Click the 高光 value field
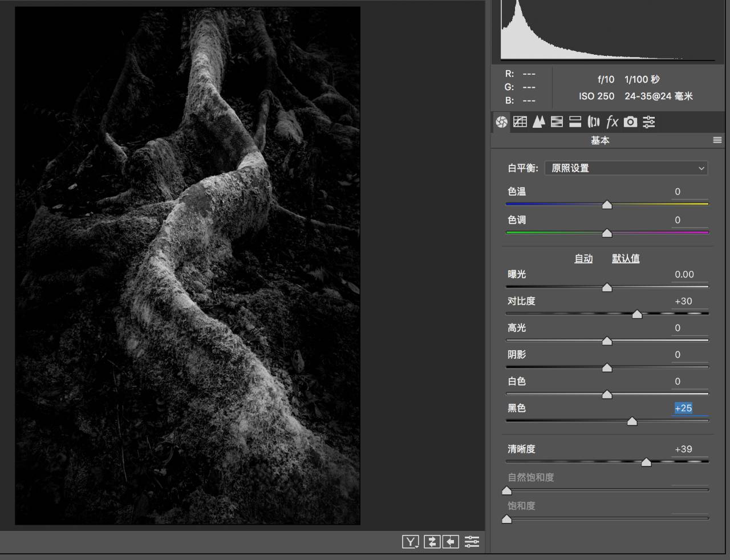 pyautogui.click(x=690, y=328)
